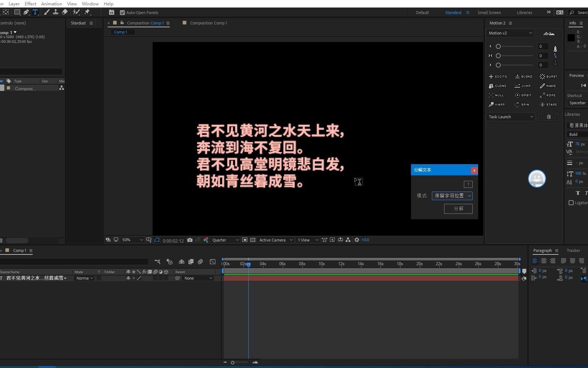Click the middle Motion 2 easing slider handle

tap(498, 56)
